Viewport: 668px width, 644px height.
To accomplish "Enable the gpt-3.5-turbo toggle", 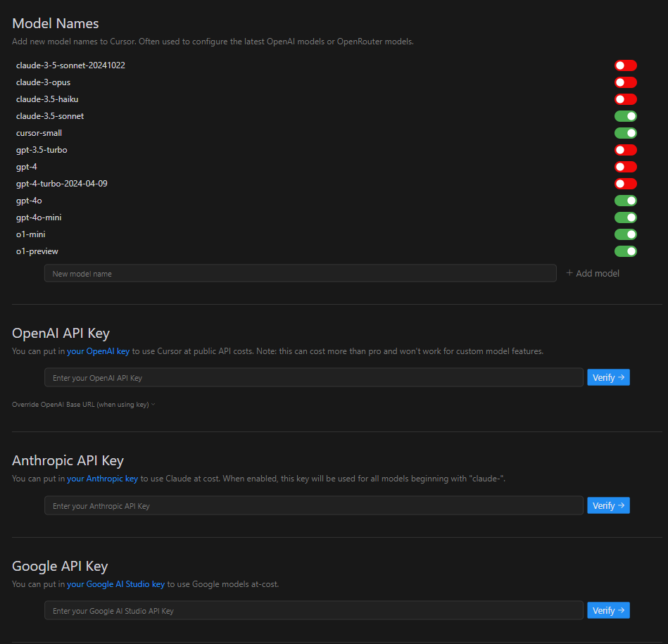I will (625, 150).
